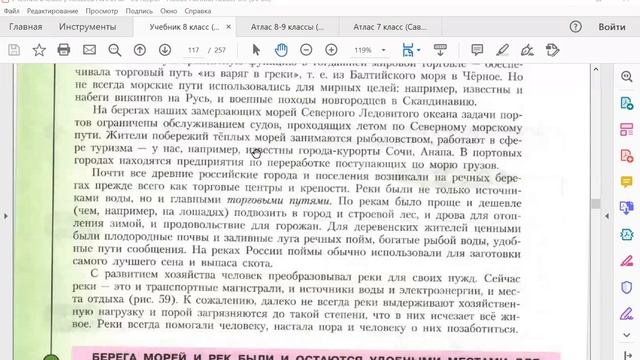Open the find text magnifier
This screenshot has height=360, width=640.
(x=115, y=50)
